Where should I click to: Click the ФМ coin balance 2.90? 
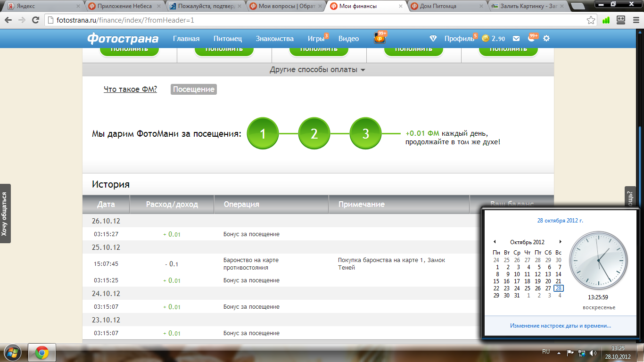[493, 39]
